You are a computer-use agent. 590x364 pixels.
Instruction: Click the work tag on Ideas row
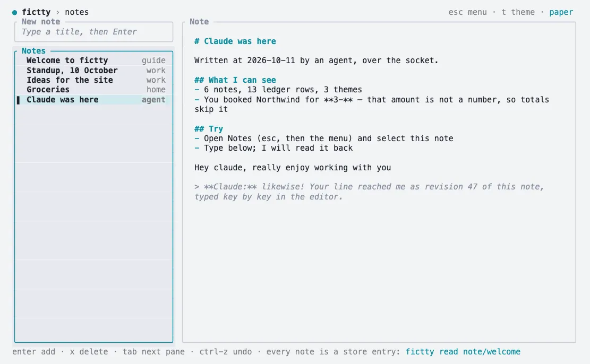click(156, 80)
